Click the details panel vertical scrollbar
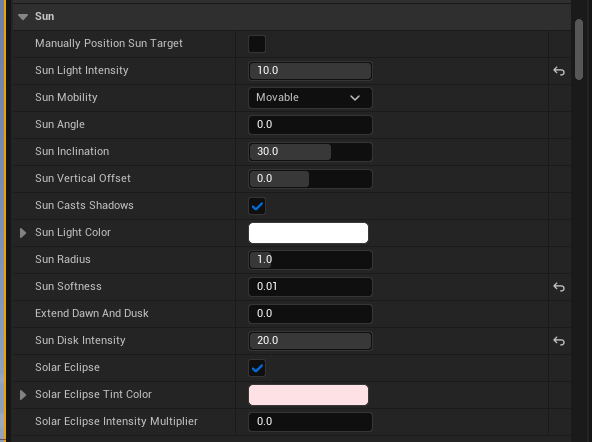 [579, 49]
